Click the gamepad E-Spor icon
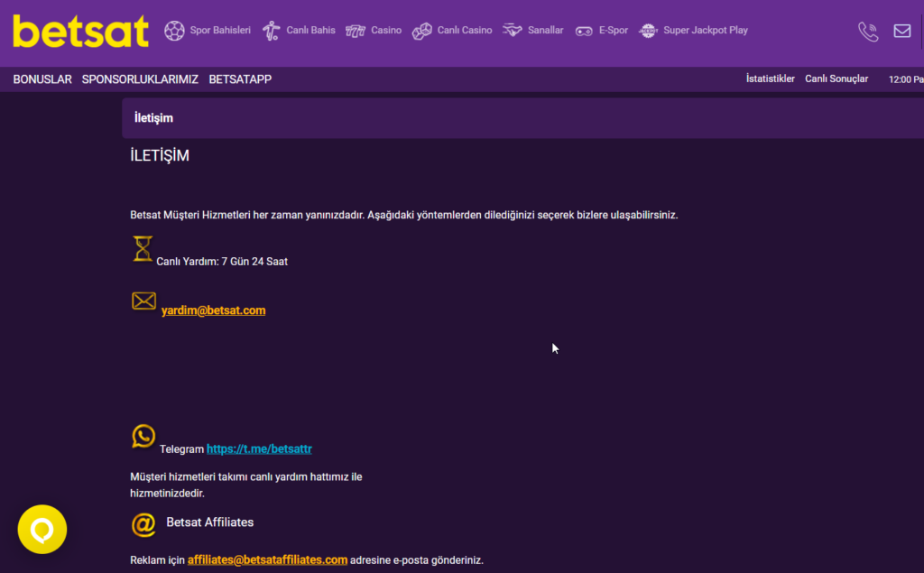This screenshot has width=924, height=573. [x=584, y=32]
